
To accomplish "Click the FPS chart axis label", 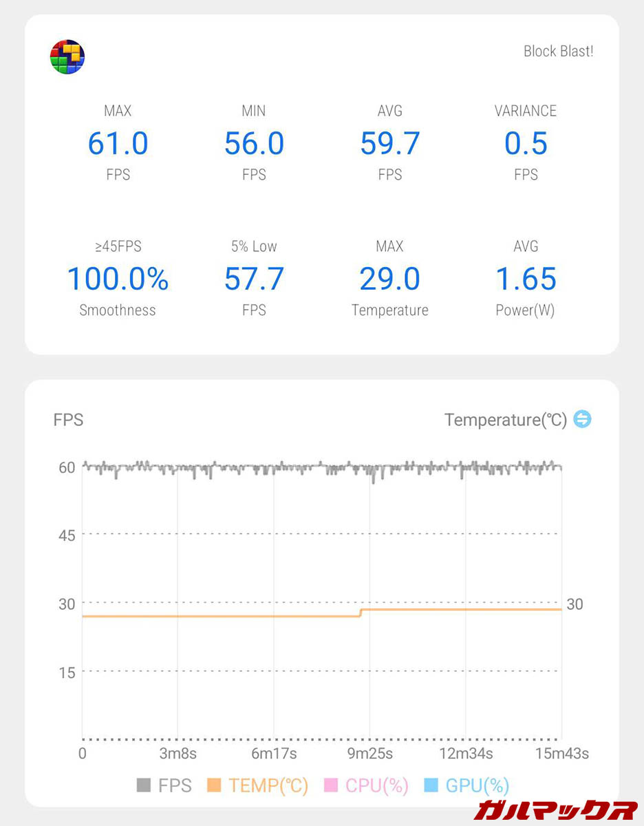I will pos(68,420).
